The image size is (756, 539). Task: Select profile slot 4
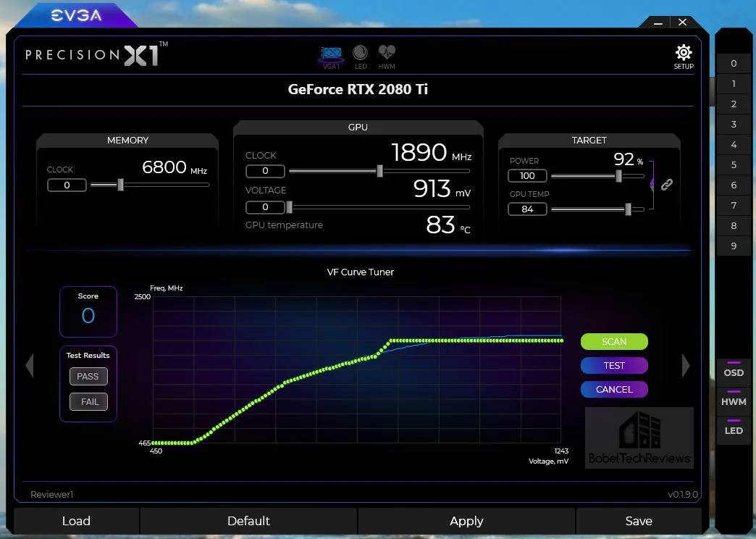[x=734, y=144]
